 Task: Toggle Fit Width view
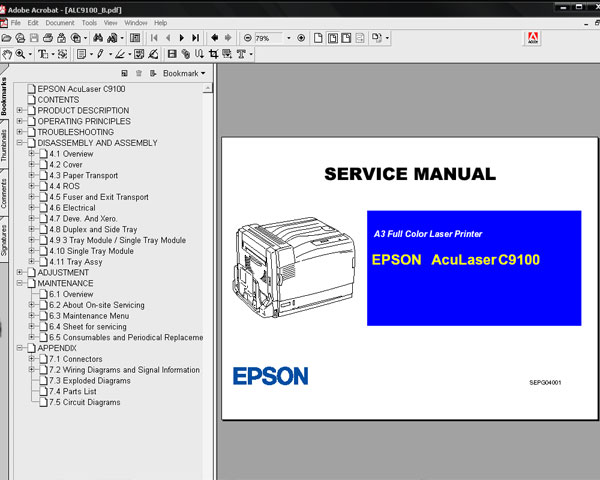[346, 38]
